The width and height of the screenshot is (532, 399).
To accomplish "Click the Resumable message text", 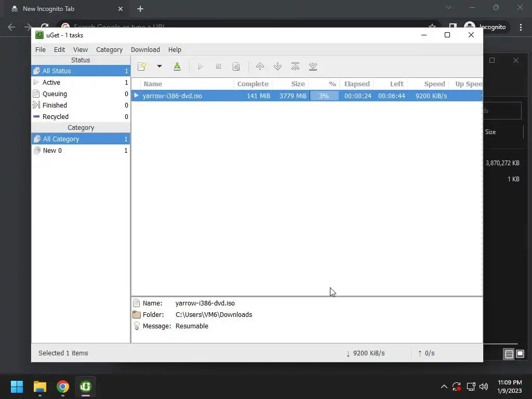I will pyautogui.click(x=192, y=326).
